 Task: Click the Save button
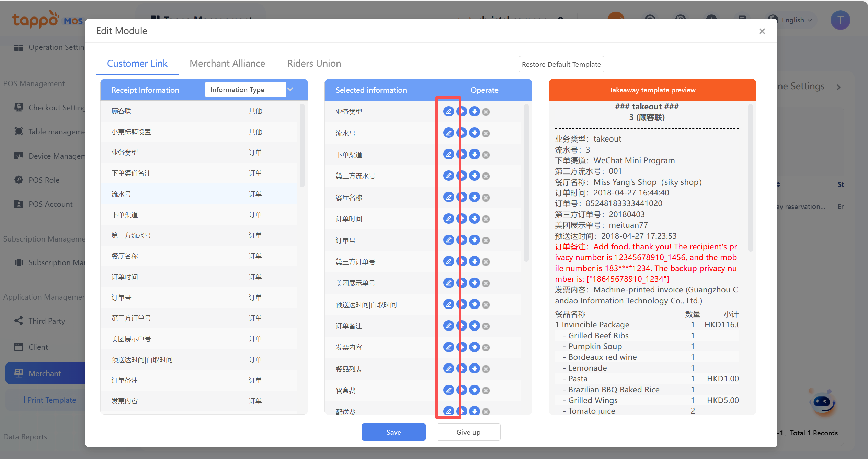[393, 432]
